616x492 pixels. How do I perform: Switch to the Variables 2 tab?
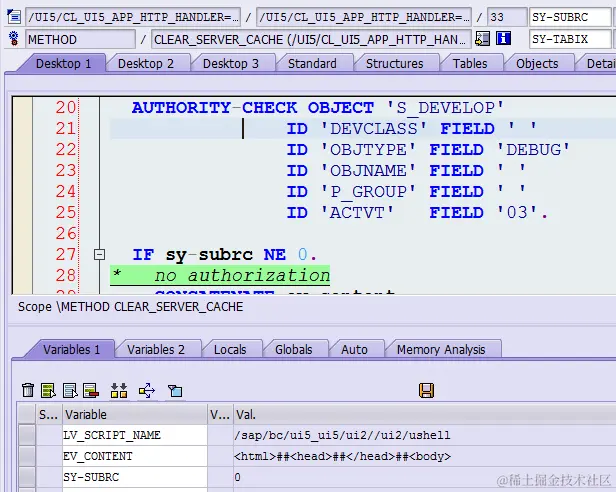pyautogui.click(x=156, y=349)
